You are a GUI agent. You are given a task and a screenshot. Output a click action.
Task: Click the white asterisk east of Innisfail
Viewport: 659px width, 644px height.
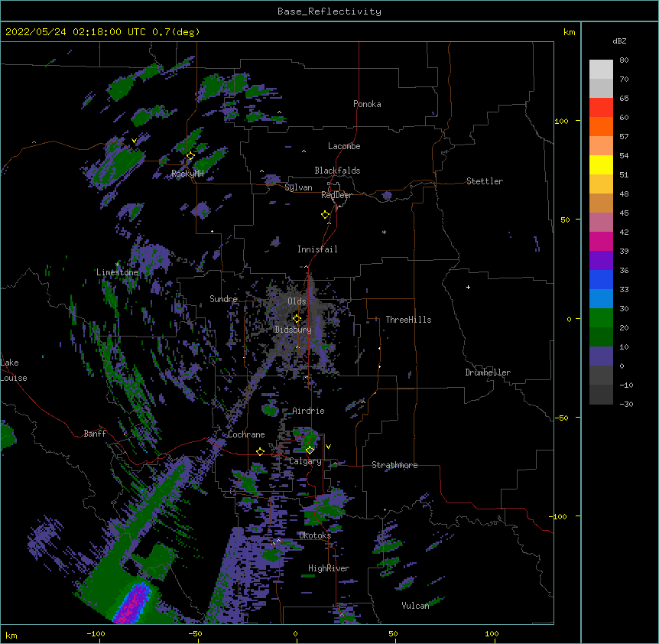pos(384,232)
